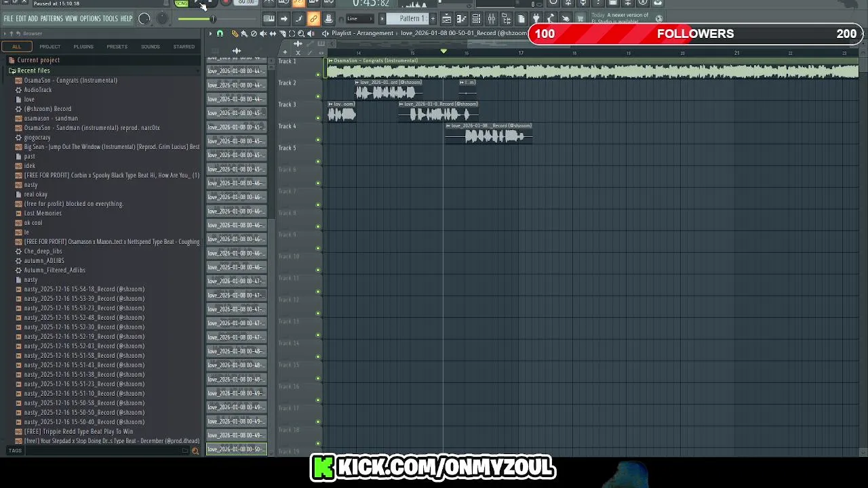Click the pattern selector left arrow
Screen dimensions: 868x488
click(382, 18)
